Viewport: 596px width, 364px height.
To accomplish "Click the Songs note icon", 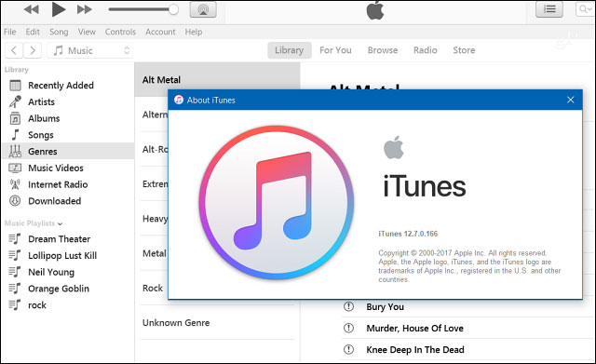I will click(x=15, y=135).
